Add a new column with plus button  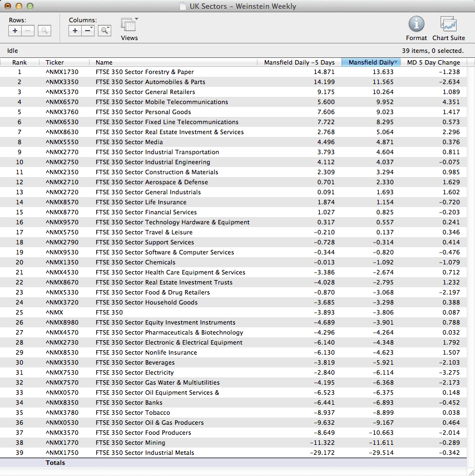[76, 31]
